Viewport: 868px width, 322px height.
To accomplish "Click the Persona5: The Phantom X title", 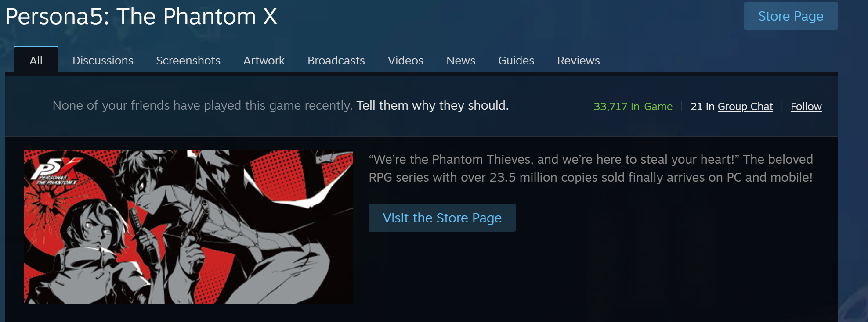I will (141, 16).
